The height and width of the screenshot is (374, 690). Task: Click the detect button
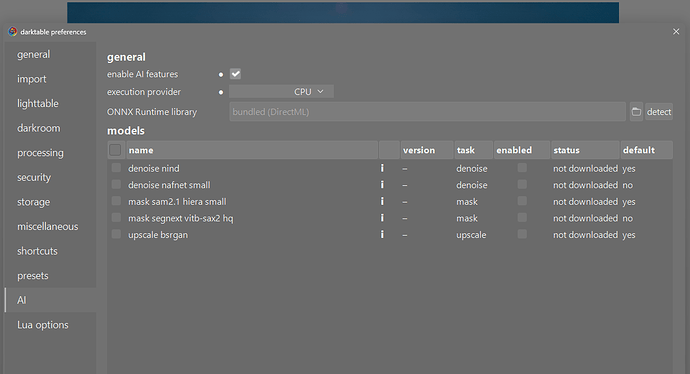click(659, 112)
